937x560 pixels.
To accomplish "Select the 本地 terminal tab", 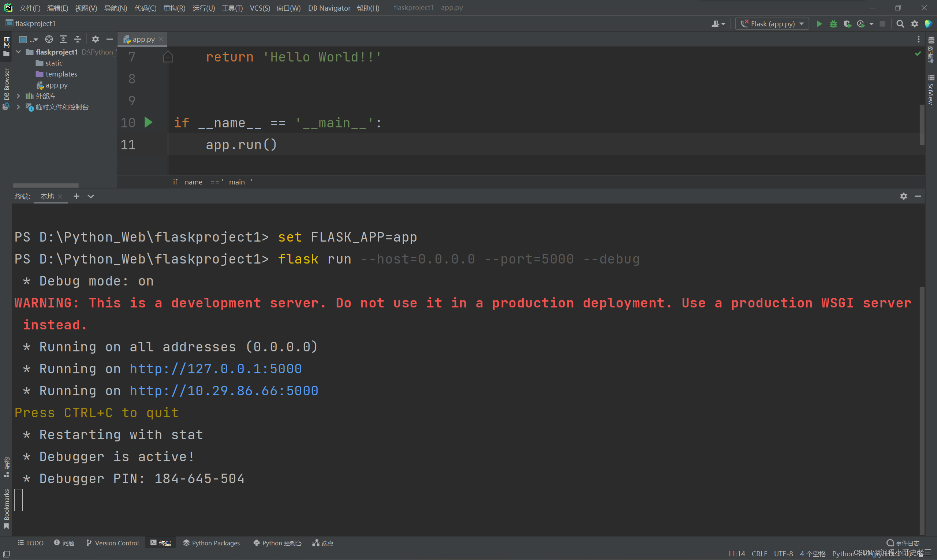I will click(47, 196).
